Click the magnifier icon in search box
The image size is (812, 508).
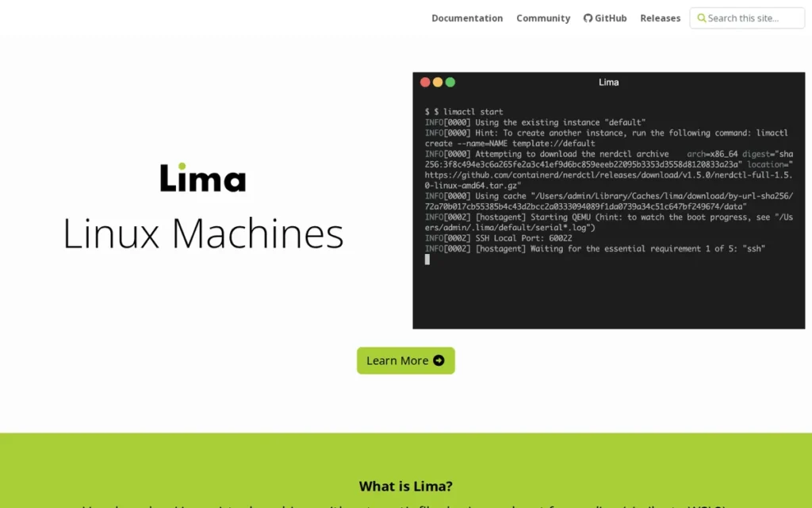(701, 18)
